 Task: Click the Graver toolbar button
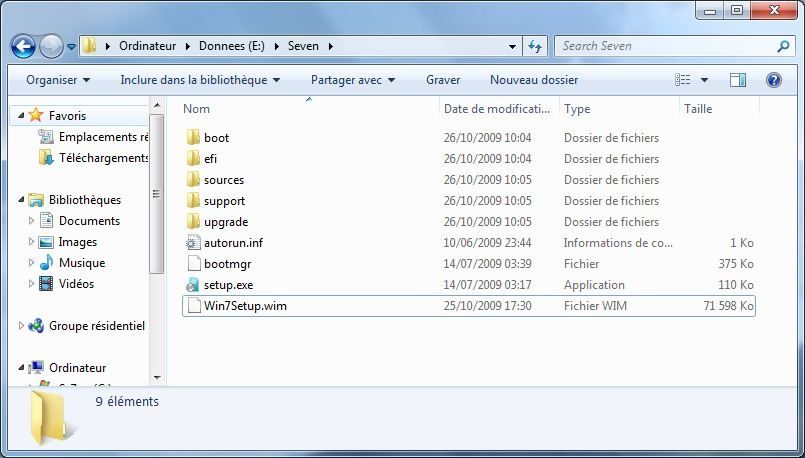coord(443,80)
